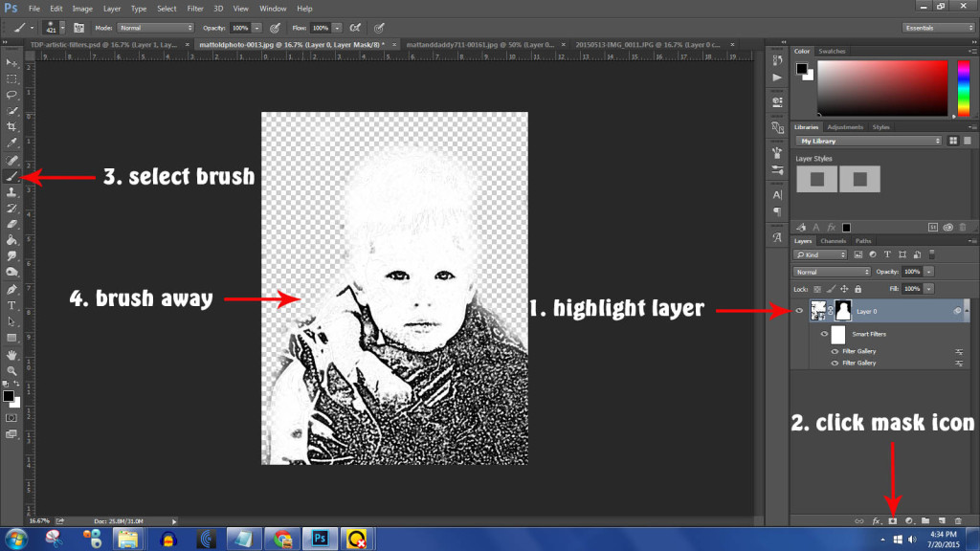980x551 pixels.
Task: Click the create new layer icon
Action: point(942,521)
